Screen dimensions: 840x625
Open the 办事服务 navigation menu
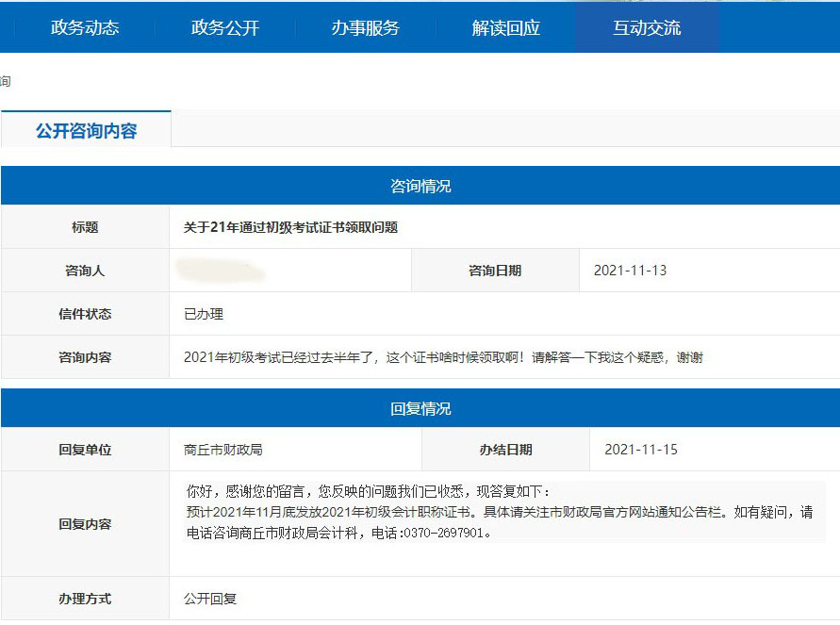tap(363, 28)
